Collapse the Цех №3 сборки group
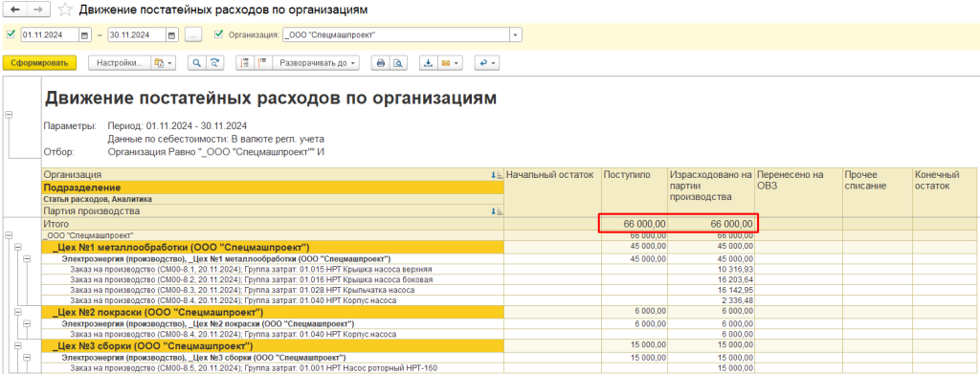980x374 pixels. pos(17,345)
